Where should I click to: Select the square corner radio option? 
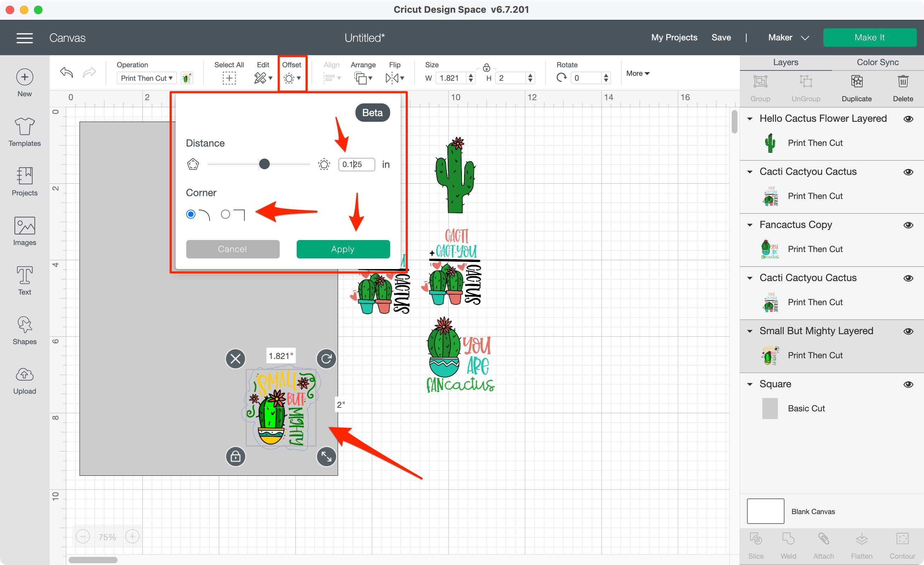tap(226, 214)
